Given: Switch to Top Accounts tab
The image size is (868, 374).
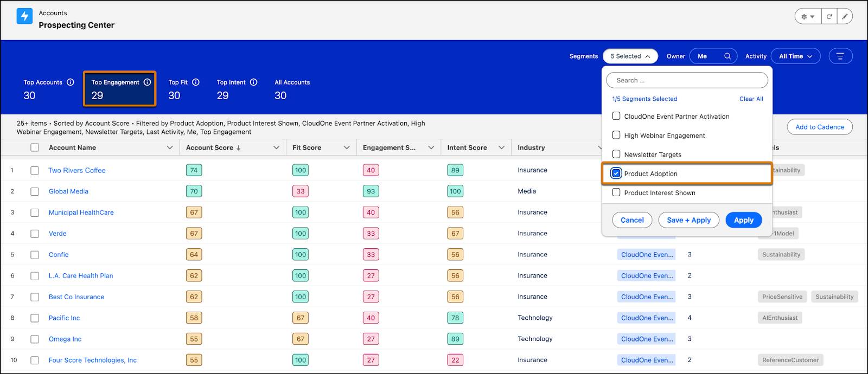Looking at the screenshot, I should [x=48, y=89].
